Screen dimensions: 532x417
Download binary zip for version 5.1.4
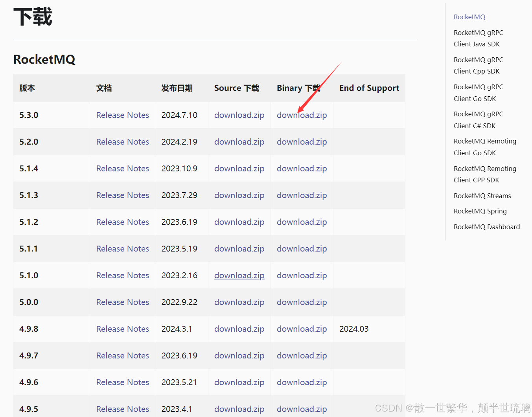click(302, 169)
